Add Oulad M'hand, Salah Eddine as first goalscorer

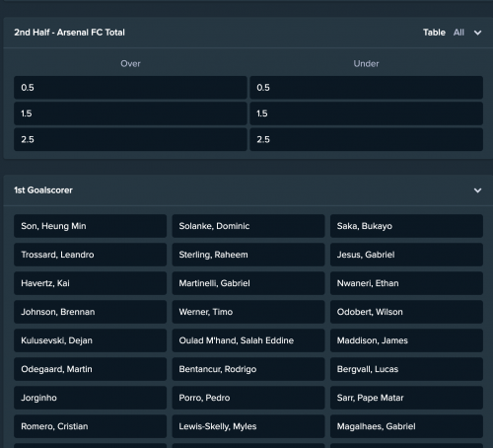click(x=248, y=340)
